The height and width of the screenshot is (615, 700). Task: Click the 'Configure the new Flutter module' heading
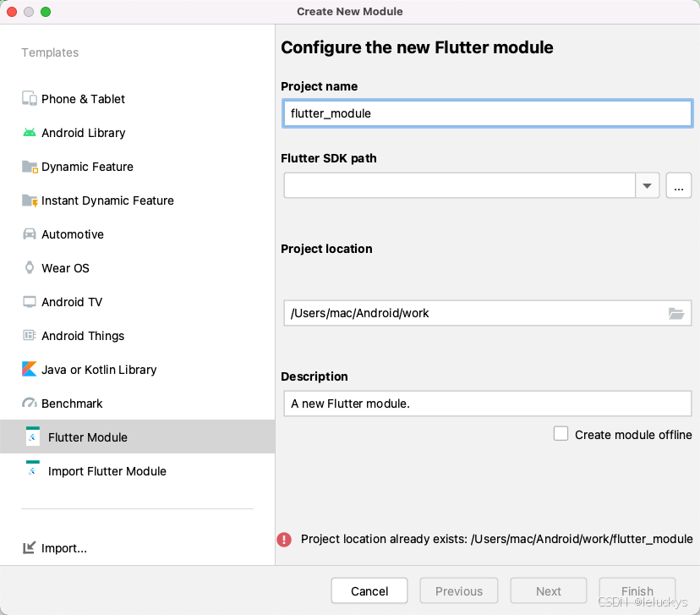click(417, 47)
